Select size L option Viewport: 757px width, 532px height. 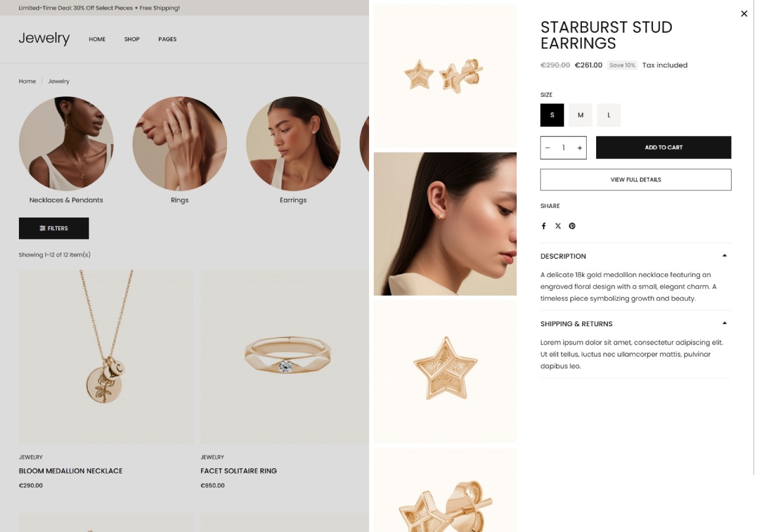(609, 115)
